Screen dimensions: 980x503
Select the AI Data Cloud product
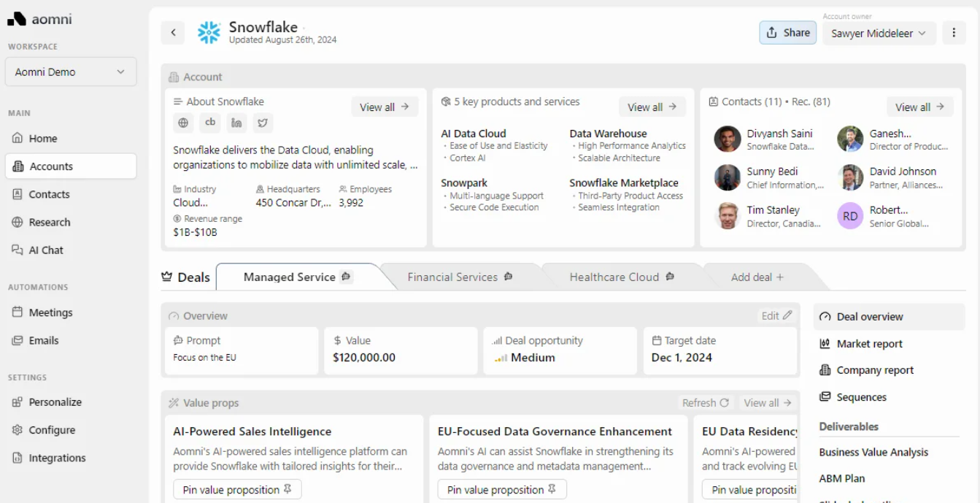(x=474, y=134)
